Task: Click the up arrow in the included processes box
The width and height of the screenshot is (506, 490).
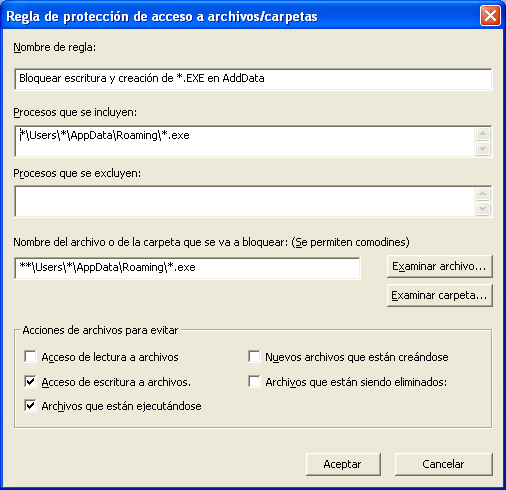Action: click(x=483, y=134)
